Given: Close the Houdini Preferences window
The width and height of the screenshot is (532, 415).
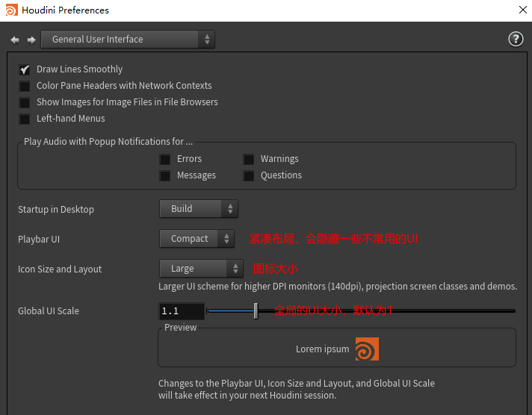Looking at the screenshot, I should 523,10.
